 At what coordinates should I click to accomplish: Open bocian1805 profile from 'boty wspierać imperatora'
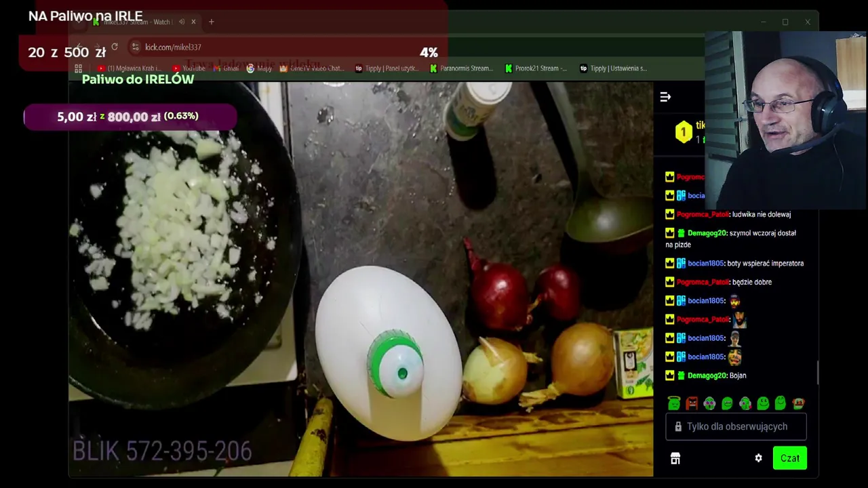[705, 264]
